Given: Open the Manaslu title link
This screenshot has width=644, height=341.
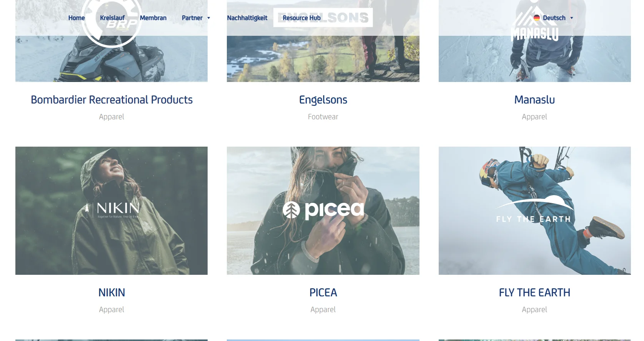Looking at the screenshot, I should pos(534,100).
